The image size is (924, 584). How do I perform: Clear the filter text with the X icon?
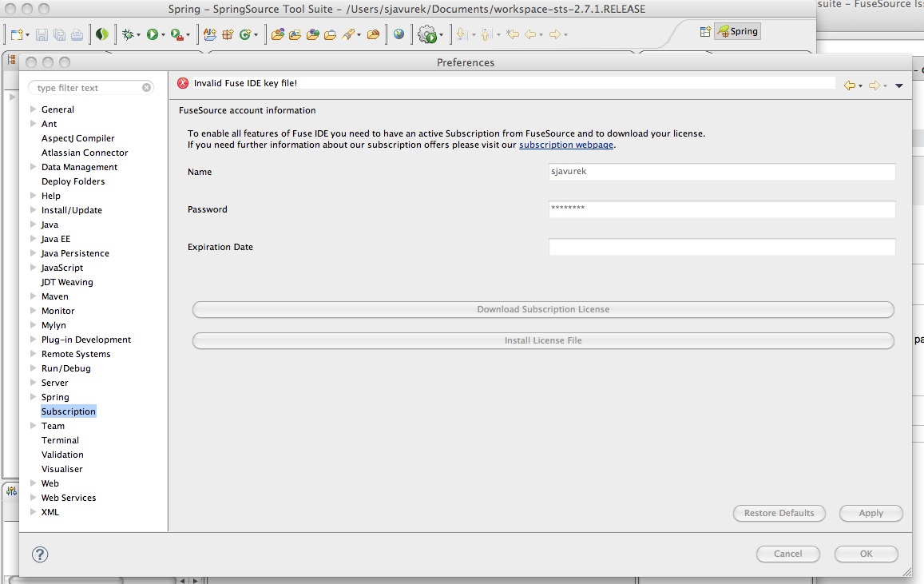coord(147,88)
